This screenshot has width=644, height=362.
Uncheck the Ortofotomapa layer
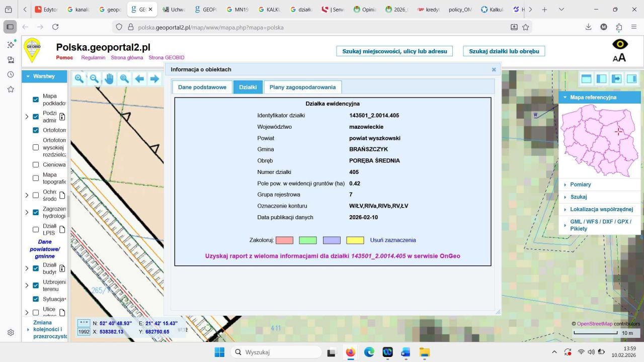(36, 130)
